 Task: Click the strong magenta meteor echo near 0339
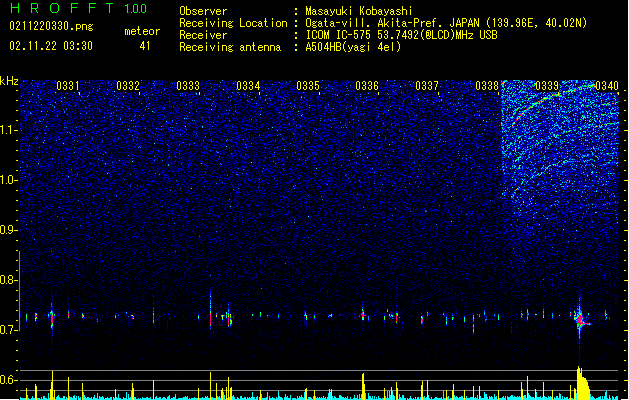pyautogui.click(x=580, y=319)
